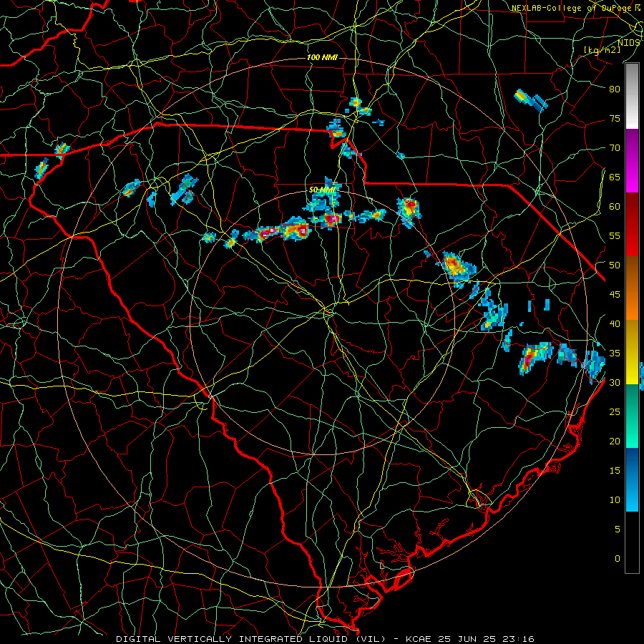Screen dimensions: 644x644
Task: Click color scale value 25
Action: [x=615, y=411]
